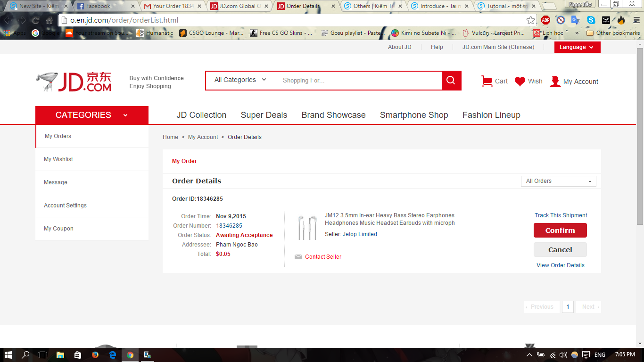Open the Super Deals menu item

point(264,115)
